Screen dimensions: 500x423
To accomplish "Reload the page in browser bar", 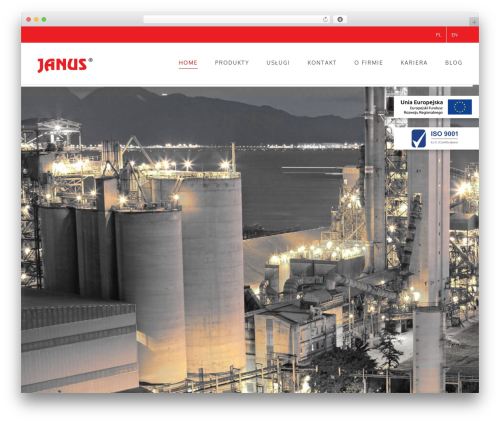I will coord(325,19).
